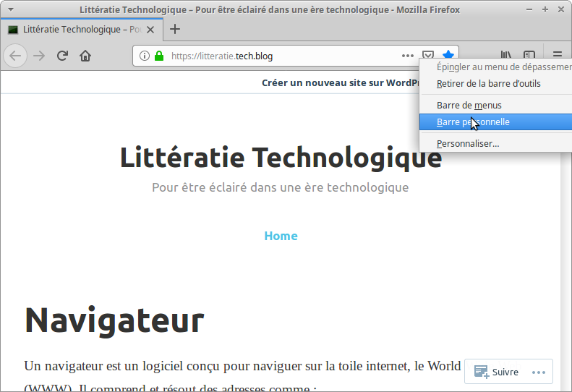Image resolution: width=572 pixels, height=392 pixels.
Task: Open the Library bookshelf icon
Action: point(506,56)
